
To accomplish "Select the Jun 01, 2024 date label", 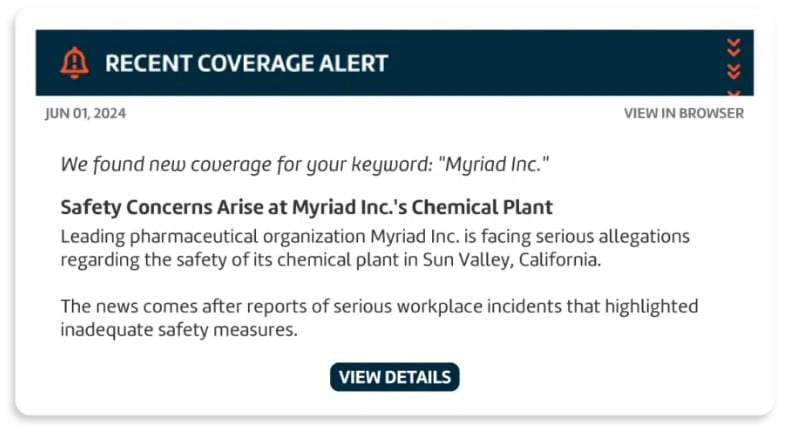I will coord(86,113).
